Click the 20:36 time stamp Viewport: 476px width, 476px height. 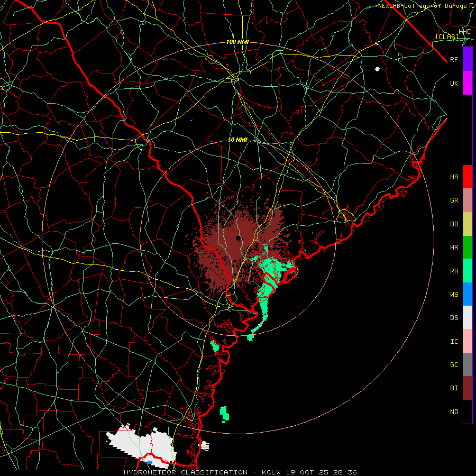[346, 472]
